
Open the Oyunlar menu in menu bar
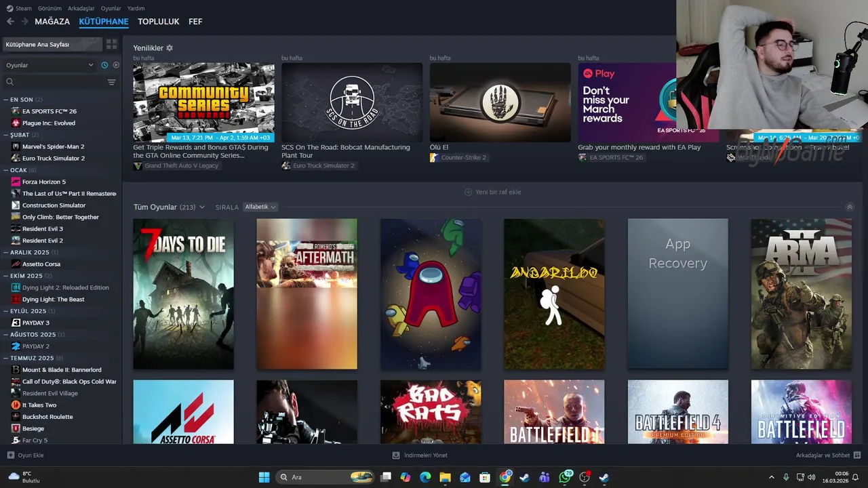[111, 8]
